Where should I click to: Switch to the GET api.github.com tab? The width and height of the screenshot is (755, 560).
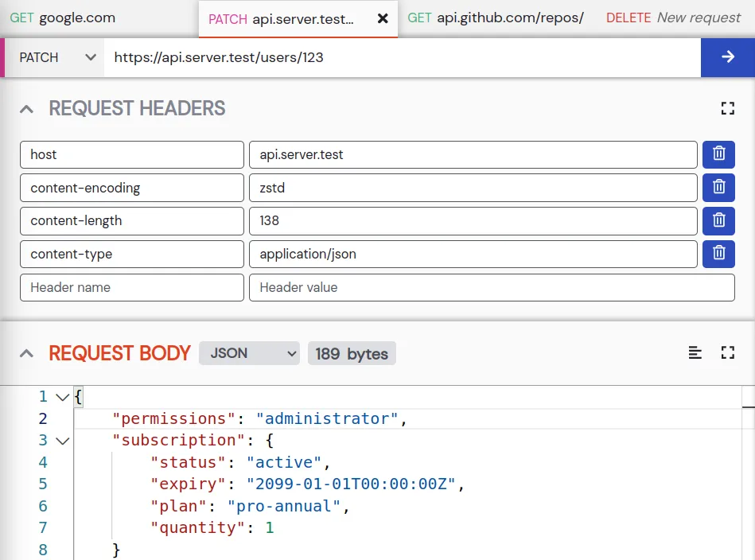click(x=496, y=17)
